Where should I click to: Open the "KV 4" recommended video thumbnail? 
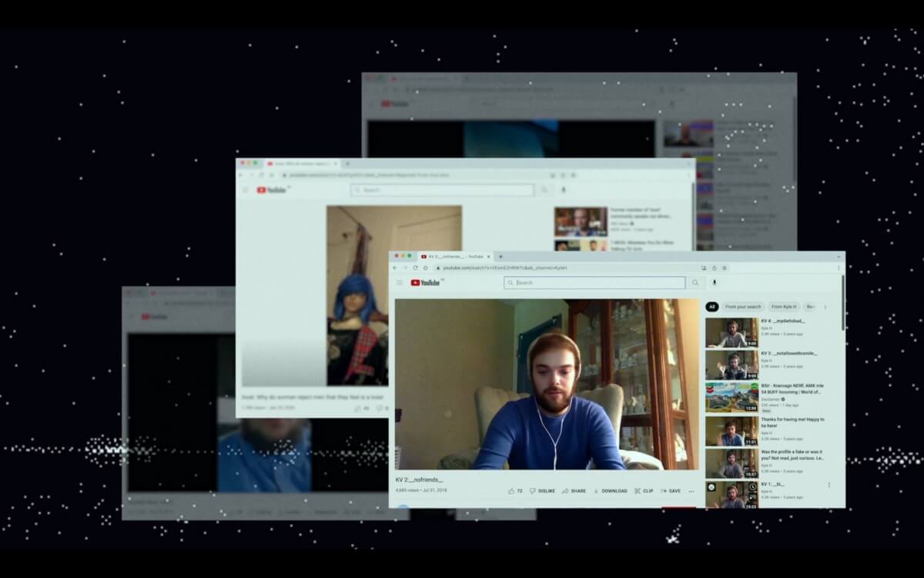(733, 331)
